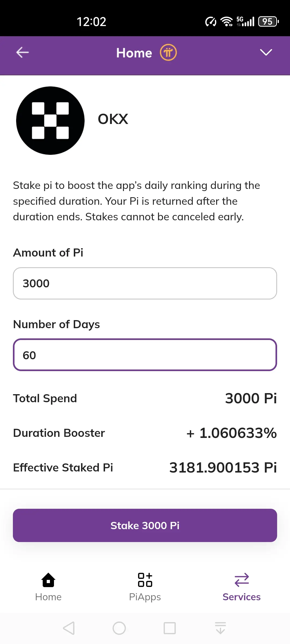Tap the hide keyboard down-arrow icon
290x644 pixels.
coord(220,628)
